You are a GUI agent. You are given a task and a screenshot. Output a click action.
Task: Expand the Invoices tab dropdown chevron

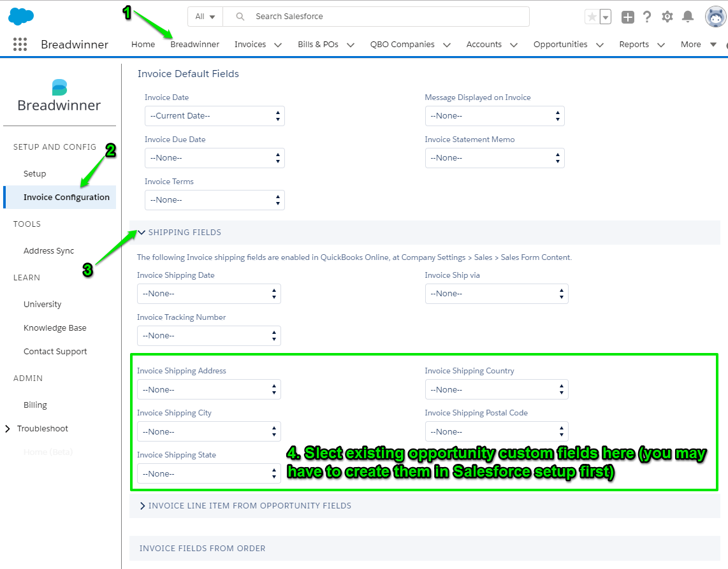tap(278, 45)
